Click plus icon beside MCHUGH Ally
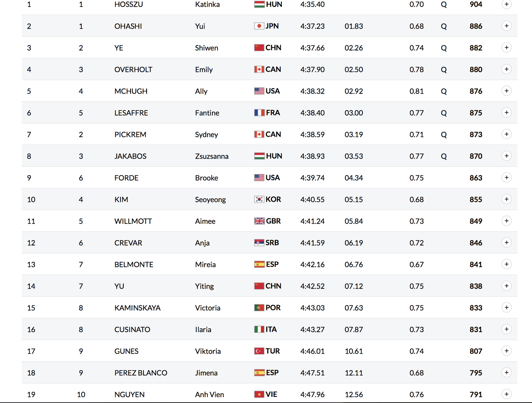Image resolution: width=532 pixels, height=403 pixels. tap(506, 91)
